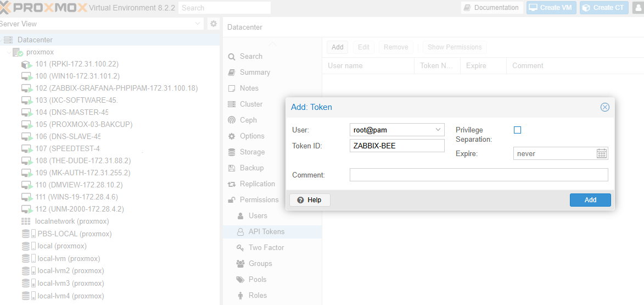Select local (proxmox) storage row
This screenshot has width=644, height=305.
pos(110,246)
